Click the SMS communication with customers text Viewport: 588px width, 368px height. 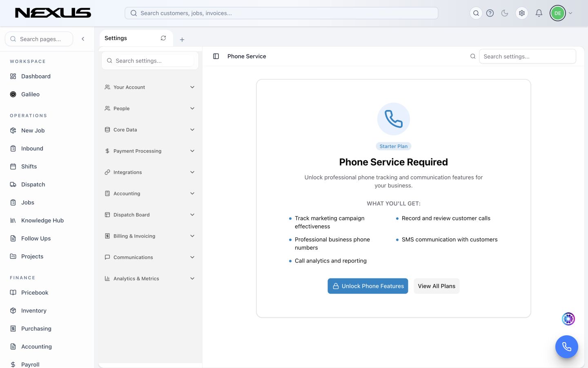point(450,240)
